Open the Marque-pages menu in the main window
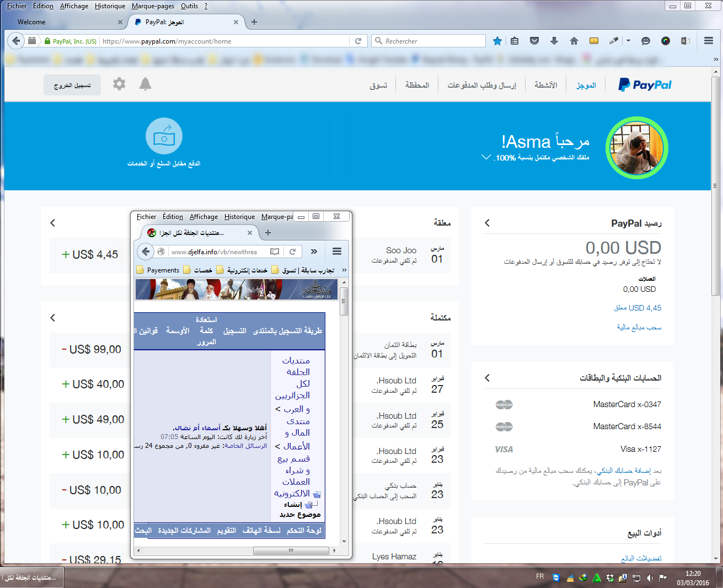The height and width of the screenshot is (588, 723). [153, 6]
